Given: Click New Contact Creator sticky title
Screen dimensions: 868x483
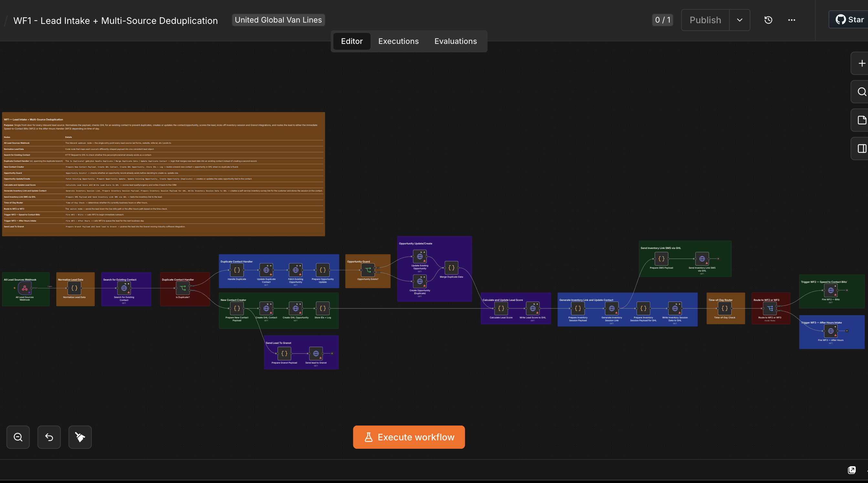Looking at the screenshot, I should click(233, 300).
